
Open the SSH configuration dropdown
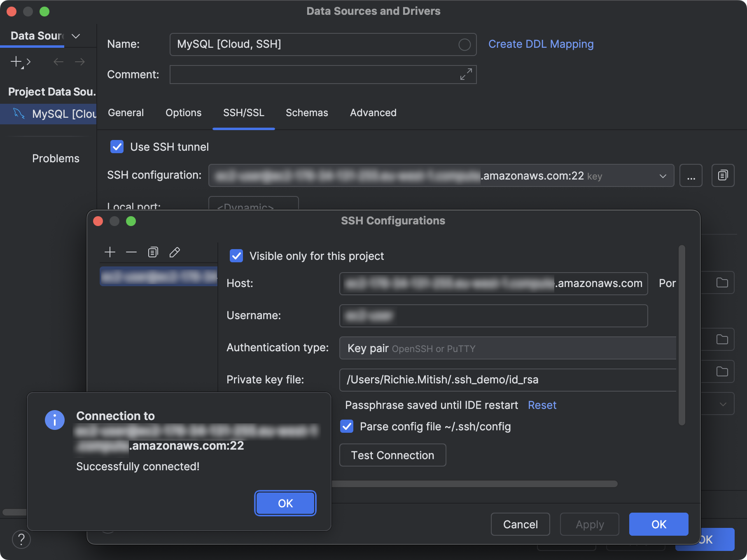662,175
